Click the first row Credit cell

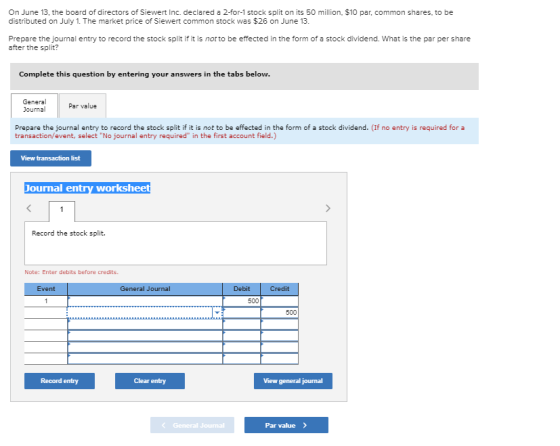[280, 301]
